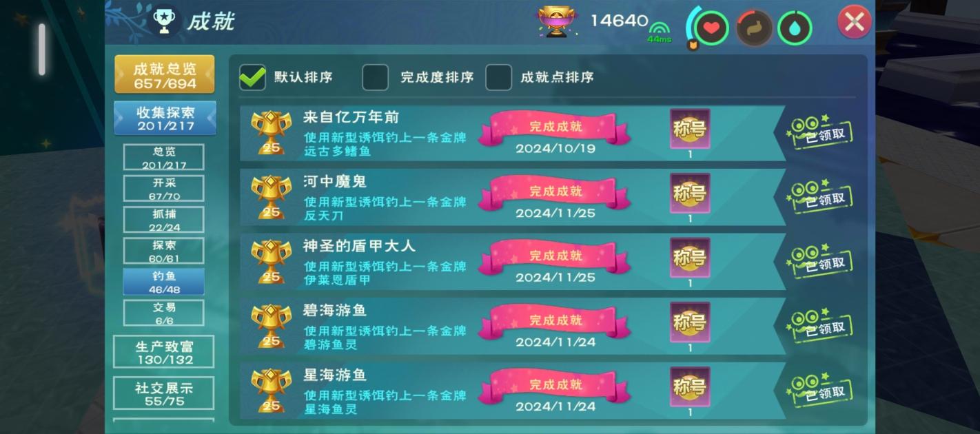
Task: Close the achievements panel with red X
Action: [x=855, y=22]
